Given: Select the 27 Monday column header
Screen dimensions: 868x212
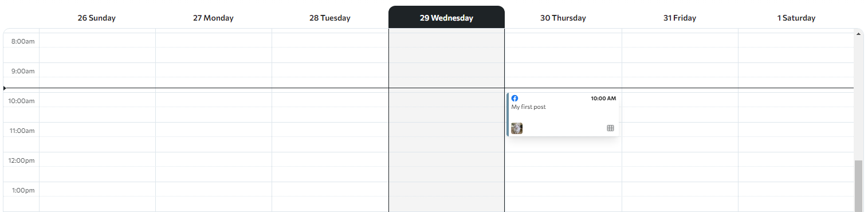Looking at the screenshot, I should [213, 18].
